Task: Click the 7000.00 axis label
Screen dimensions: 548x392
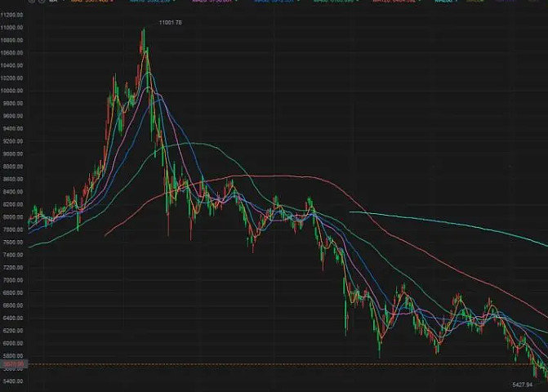Action: point(13,280)
